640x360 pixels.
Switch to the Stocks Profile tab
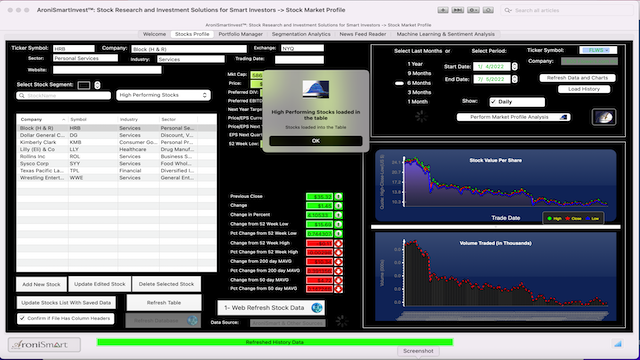pyautogui.click(x=192, y=34)
